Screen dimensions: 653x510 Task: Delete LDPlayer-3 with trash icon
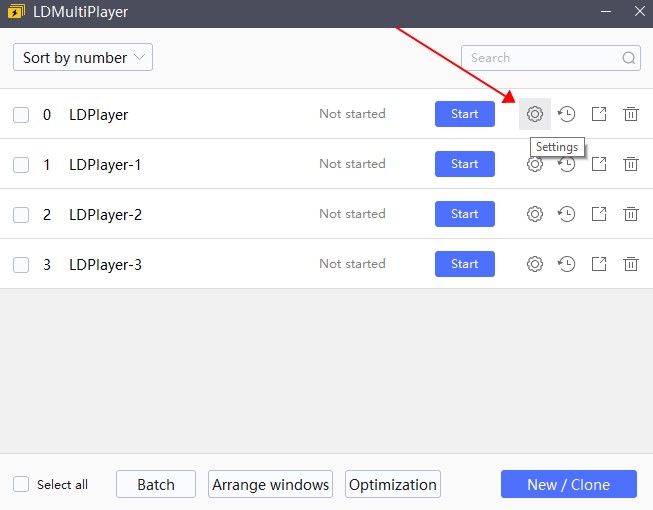[631, 264]
